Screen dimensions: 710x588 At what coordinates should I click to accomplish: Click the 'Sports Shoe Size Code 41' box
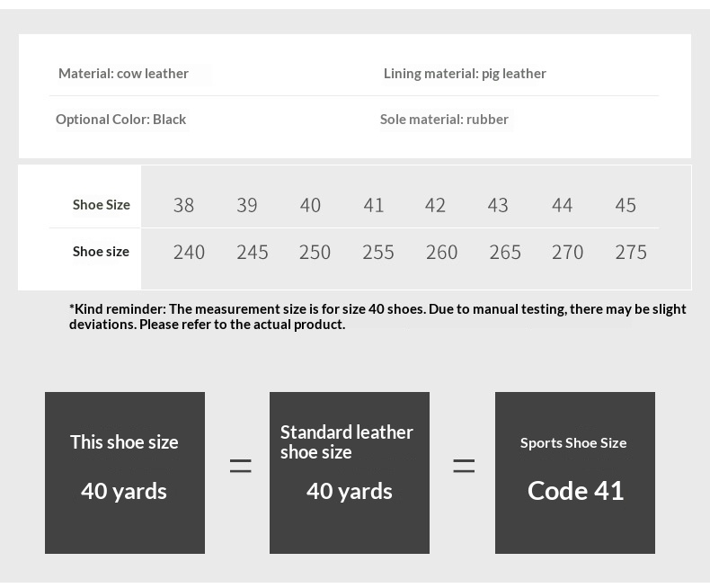[x=574, y=473]
